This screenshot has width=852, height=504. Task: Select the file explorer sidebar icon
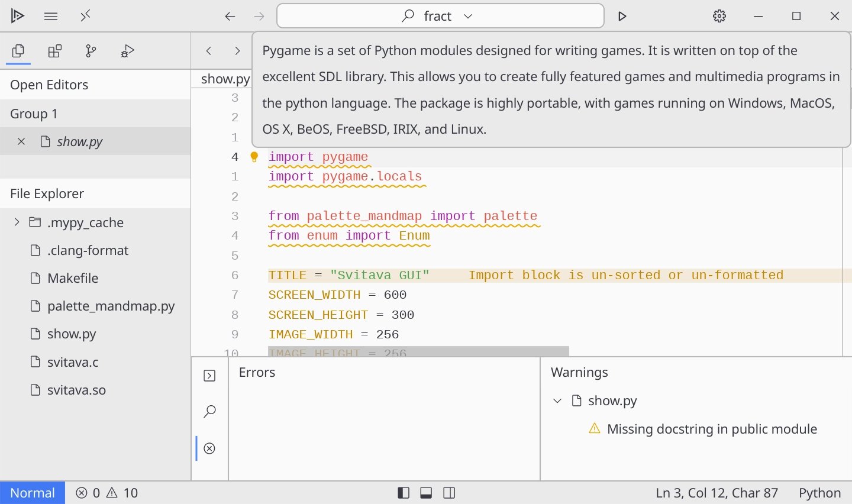coord(18,51)
